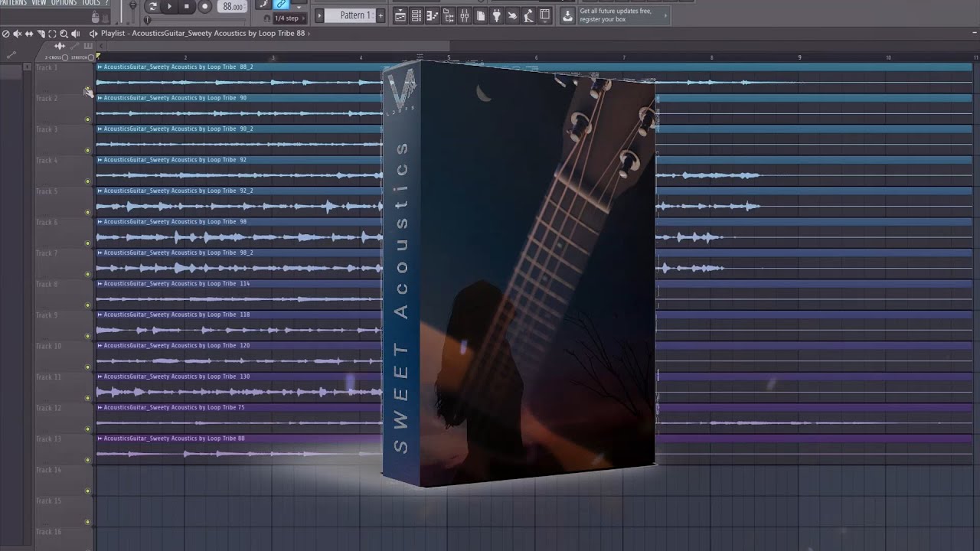Mute Track 13 with its LED
Viewport: 980px width, 551px height.
[87, 460]
